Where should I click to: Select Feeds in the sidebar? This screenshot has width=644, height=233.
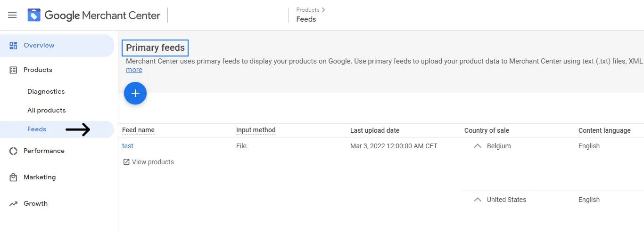pyautogui.click(x=37, y=129)
